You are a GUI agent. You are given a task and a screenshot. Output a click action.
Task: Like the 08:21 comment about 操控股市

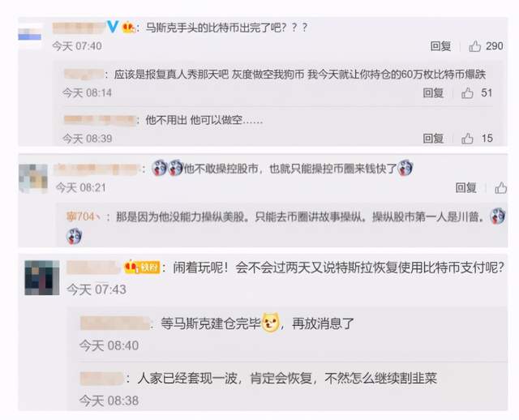tap(501, 188)
